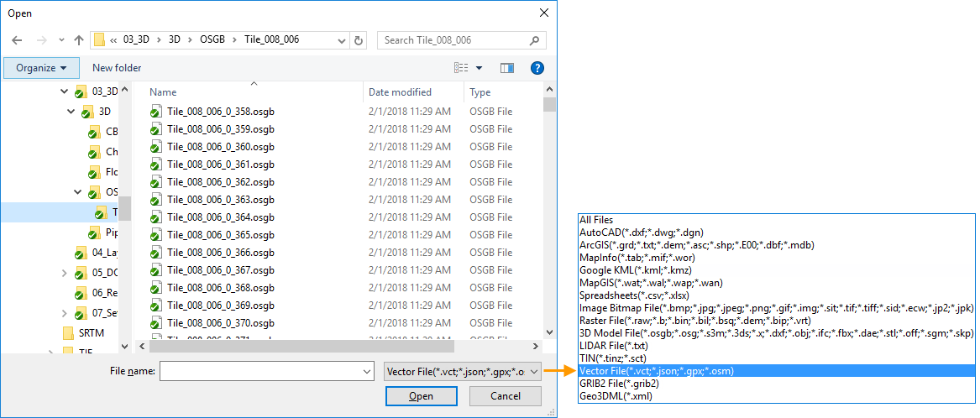Click the Back navigation arrow

17,40
